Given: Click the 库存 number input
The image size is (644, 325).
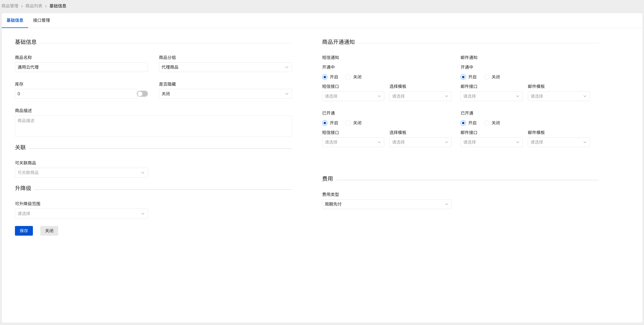Looking at the screenshot, I should (x=76, y=94).
